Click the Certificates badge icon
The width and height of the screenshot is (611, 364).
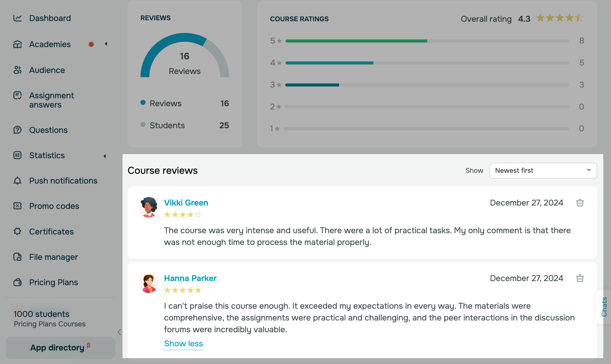coord(17,231)
